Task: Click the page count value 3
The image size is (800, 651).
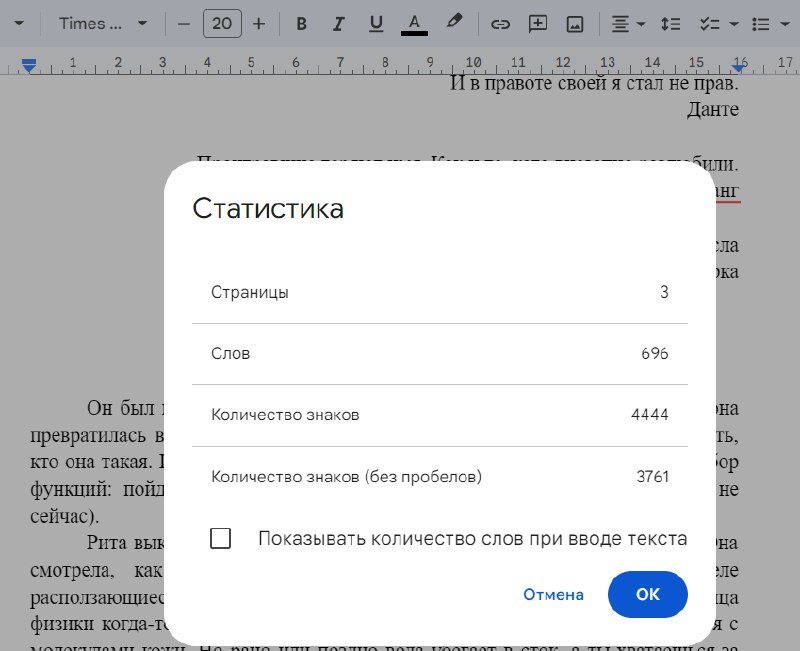Action: 664,292
